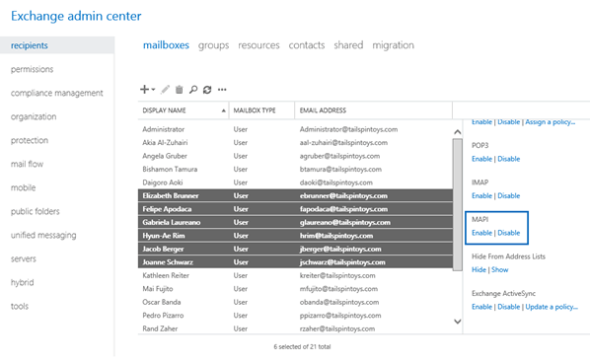Click the edit pencil icon

(x=165, y=90)
